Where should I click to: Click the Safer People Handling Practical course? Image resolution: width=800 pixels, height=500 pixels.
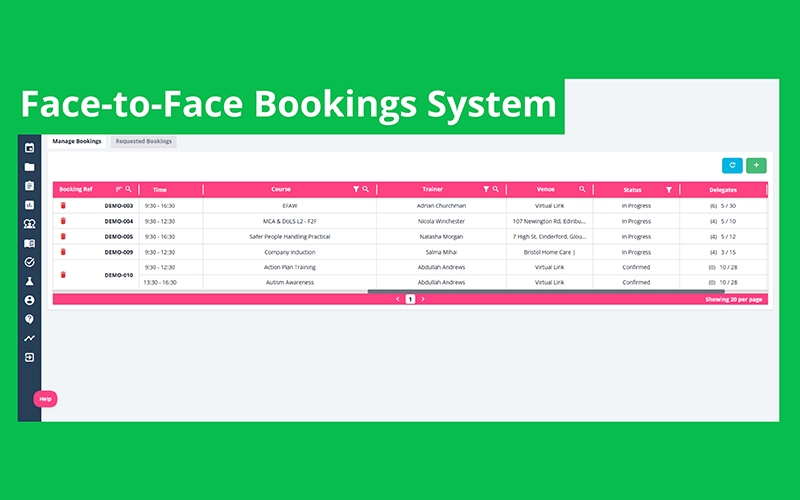tap(290, 237)
